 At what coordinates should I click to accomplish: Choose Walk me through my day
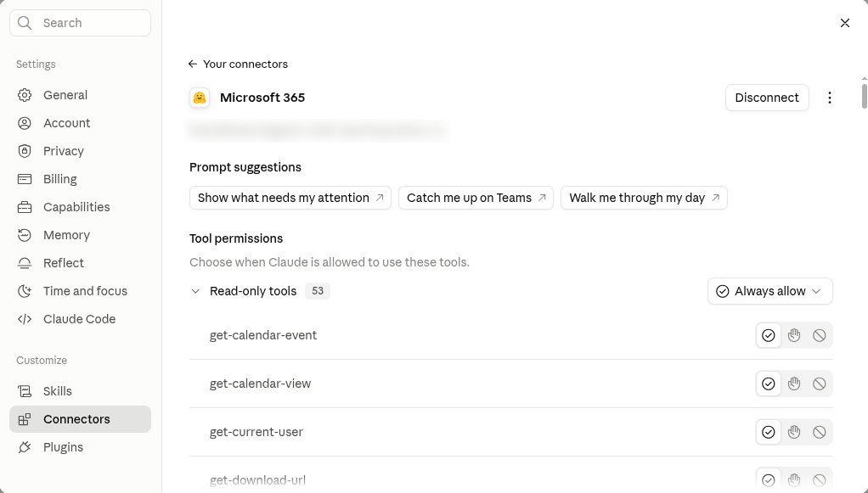pyautogui.click(x=644, y=198)
